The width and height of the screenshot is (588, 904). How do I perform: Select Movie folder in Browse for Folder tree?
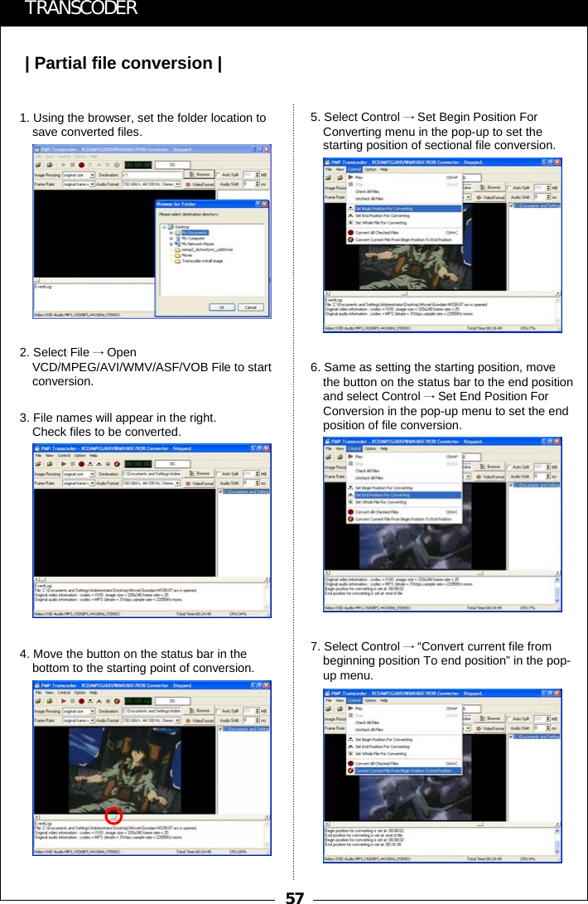(x=187, y=255)
